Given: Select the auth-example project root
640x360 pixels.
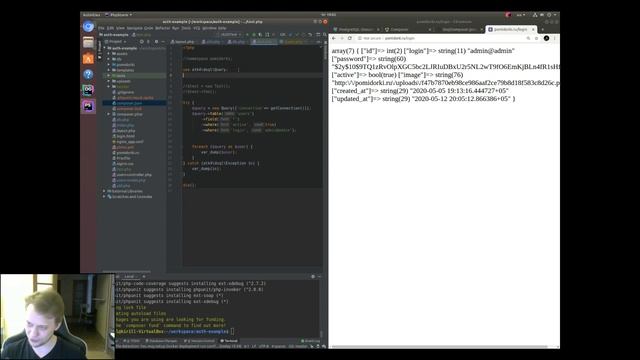Looking at the screenshot, I should [x=124, y=48].
